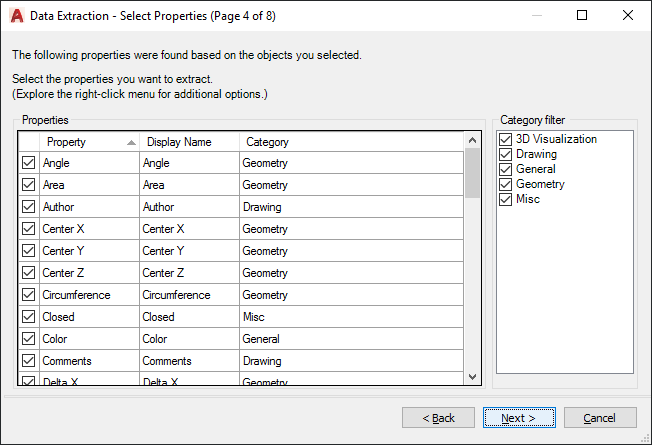Image resolution: width=652 pixels, height=445 pixels.
Task: Sort by the Property column header
Action: coord(88,142)
